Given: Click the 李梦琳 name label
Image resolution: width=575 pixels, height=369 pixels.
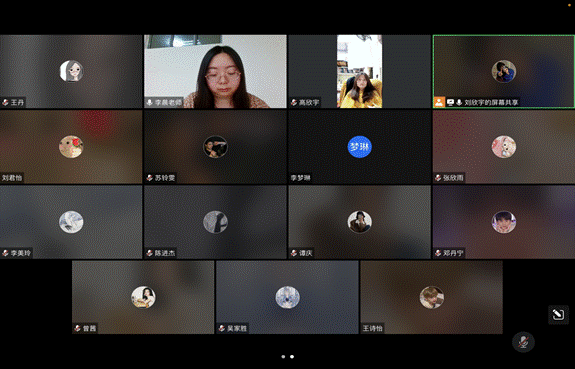Looking at the screenshot, I should (300, 178).
